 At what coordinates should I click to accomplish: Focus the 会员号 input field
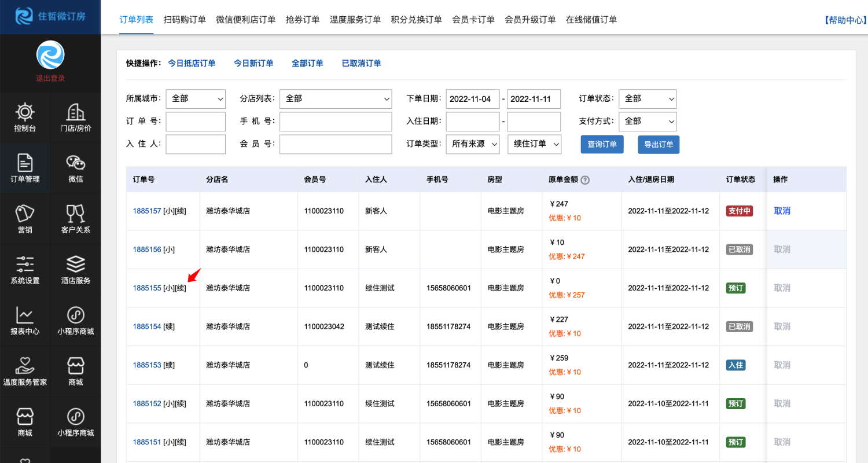[336, 144]
